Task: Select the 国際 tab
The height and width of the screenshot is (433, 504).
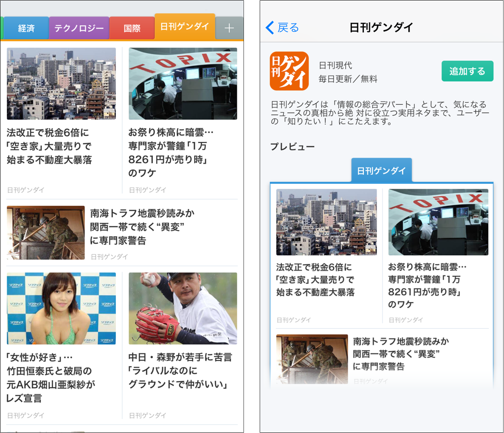Action: pyautogui.click(x=132, y=28)
